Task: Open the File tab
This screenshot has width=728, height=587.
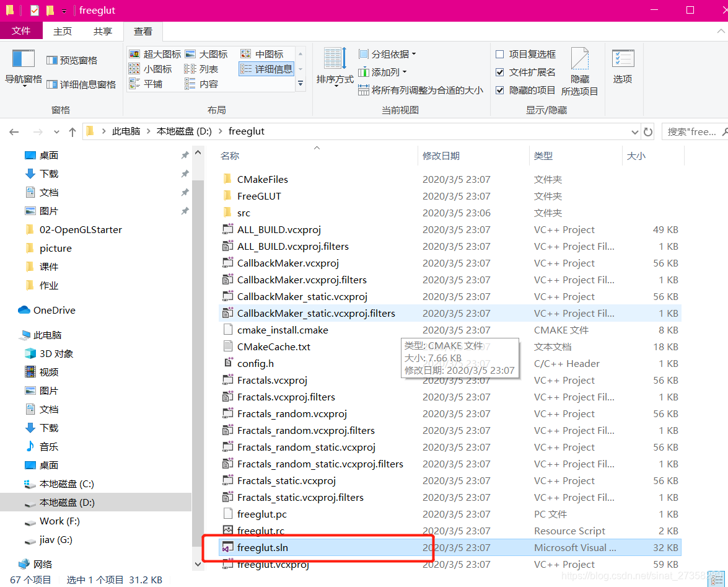Action: point(21,31)
